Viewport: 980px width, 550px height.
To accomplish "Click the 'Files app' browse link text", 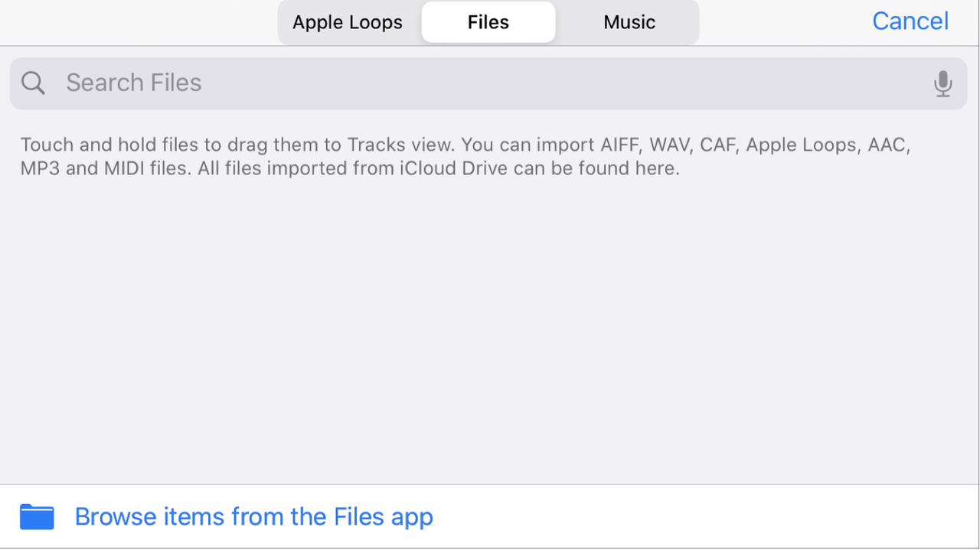I will pyautogui.click(x=383, y=517).
